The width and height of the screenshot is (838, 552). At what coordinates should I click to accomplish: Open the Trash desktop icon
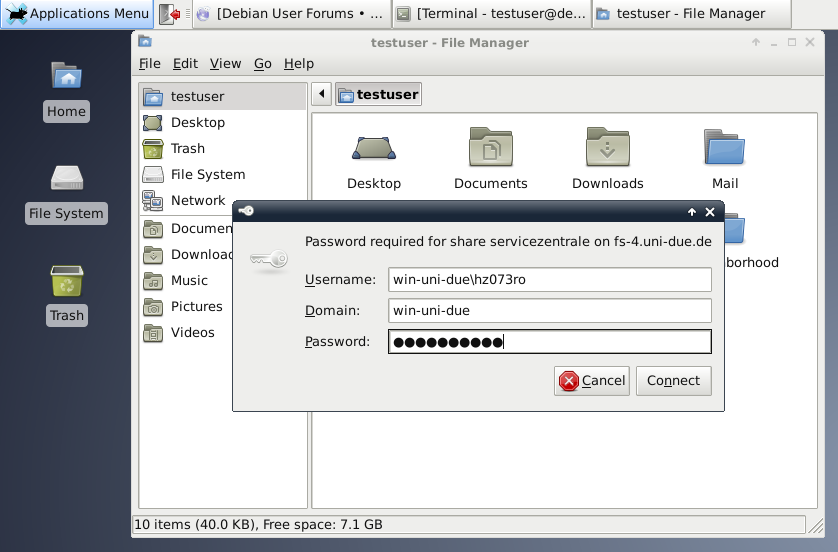[67, 292]
